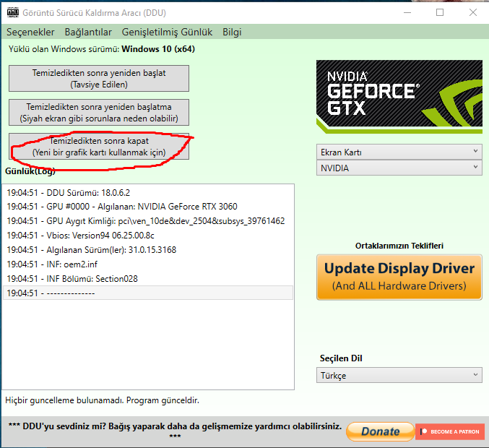The image size is (489, 448).
Task: Click the Windows 10 (x64) version text
Action: pos(158,49)
